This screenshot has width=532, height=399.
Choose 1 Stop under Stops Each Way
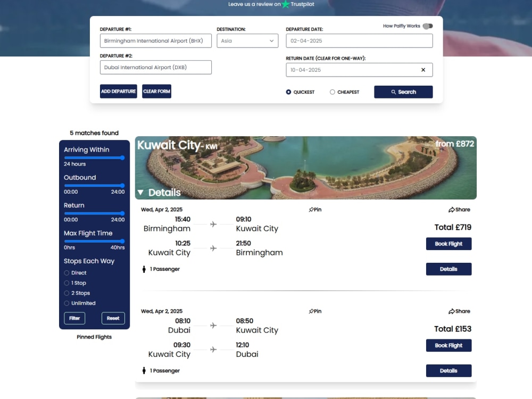66,283
